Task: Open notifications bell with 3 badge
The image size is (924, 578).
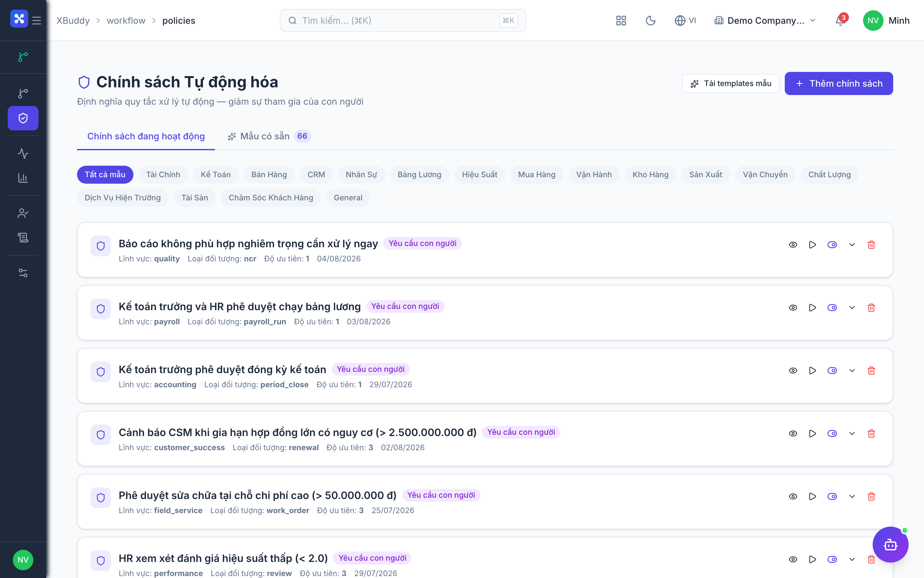Action: pos(840,21)
